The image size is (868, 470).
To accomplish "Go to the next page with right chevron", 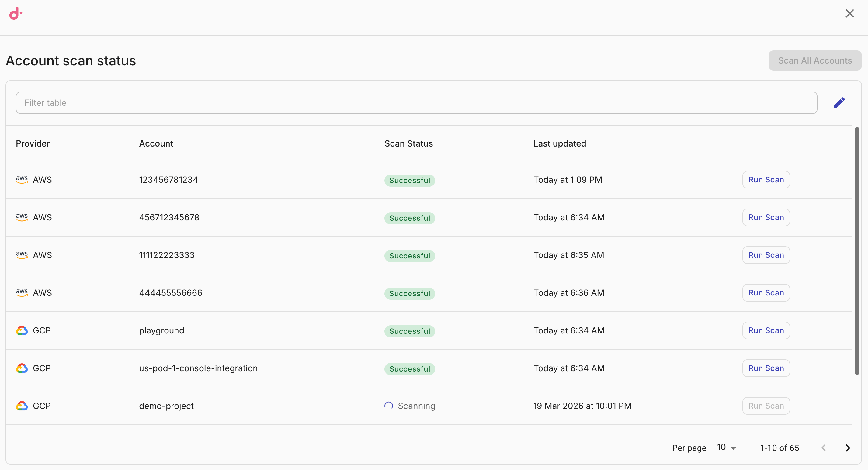I will click(848, 448).
